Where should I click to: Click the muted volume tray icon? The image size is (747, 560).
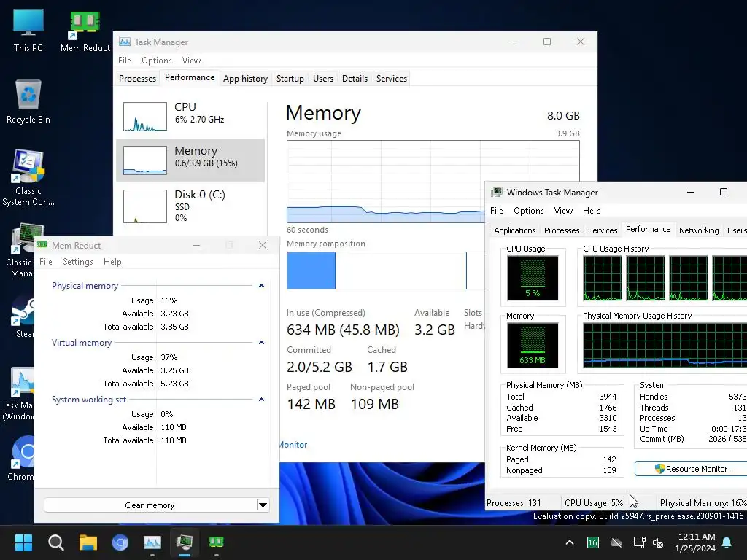(659, 542)
